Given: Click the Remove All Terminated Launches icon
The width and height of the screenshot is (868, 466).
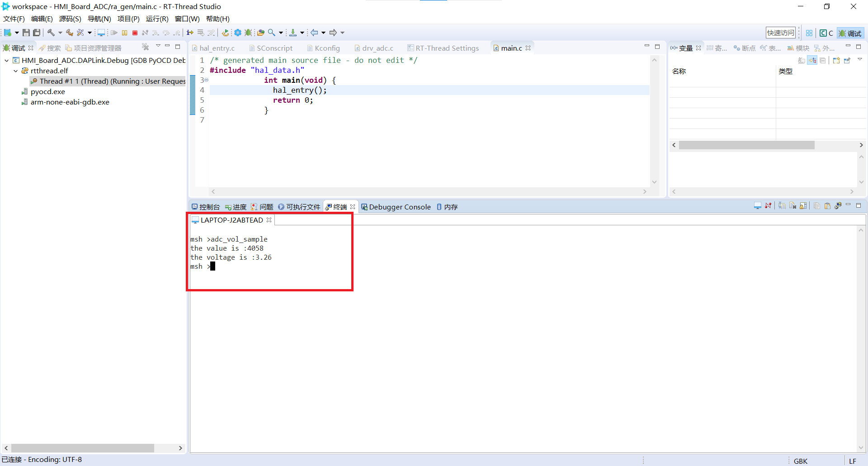Looking at the screenshot, I should (145, 47).
